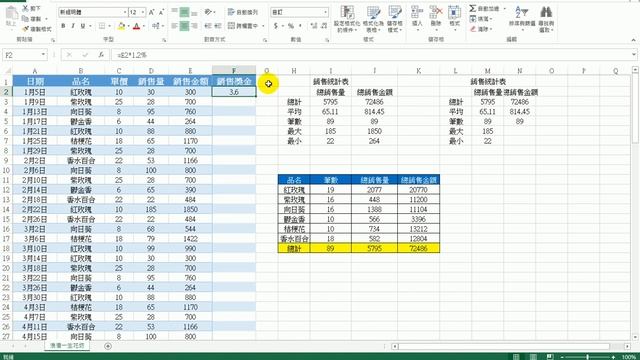Image resolution: width=640 pixels, height=360 pixels.
Task: Click the sheet tab at bottom
Action: coord(67,346)
